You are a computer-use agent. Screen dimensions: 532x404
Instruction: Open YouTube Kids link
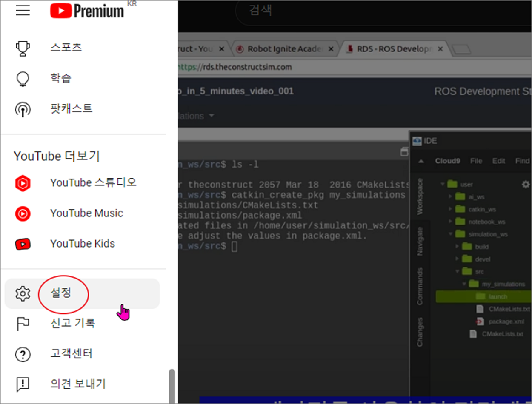click(x=82, y=244)
